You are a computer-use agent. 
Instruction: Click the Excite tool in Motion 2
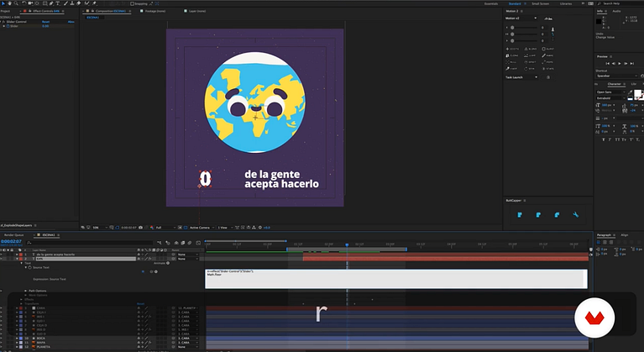click(512, 49)
